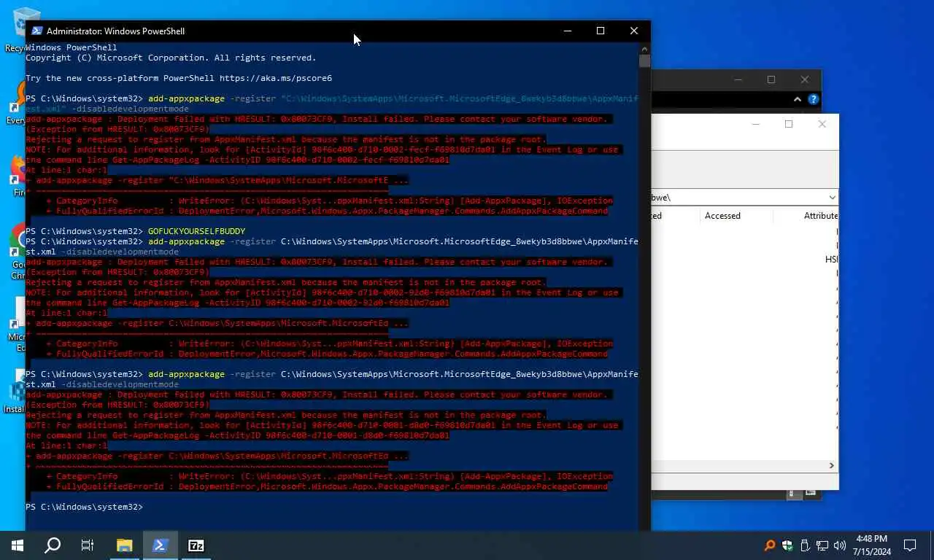Click the Show Desktop sliver at taskbar end
This screenshot has width=934, height=560.
tap(932, 545)
